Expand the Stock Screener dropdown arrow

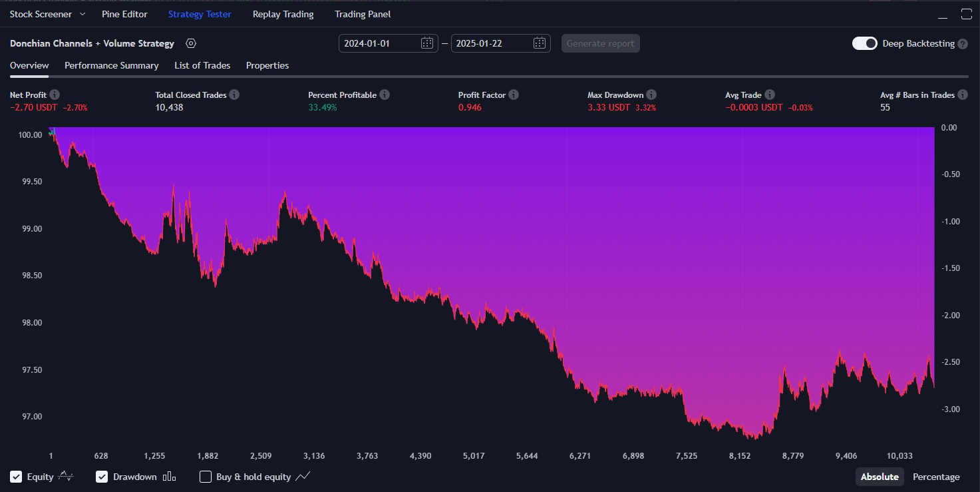82,14
